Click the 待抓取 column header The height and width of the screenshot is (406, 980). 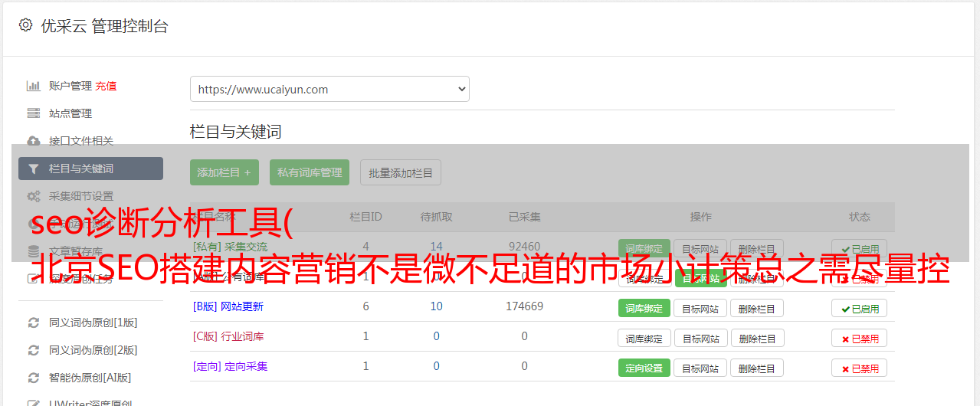pos(436,217)
